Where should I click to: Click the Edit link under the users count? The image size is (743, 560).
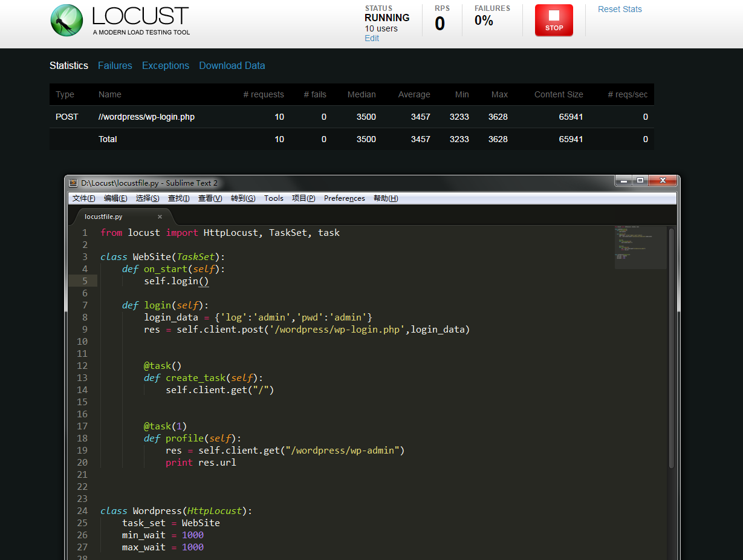(x=372, y=38)
